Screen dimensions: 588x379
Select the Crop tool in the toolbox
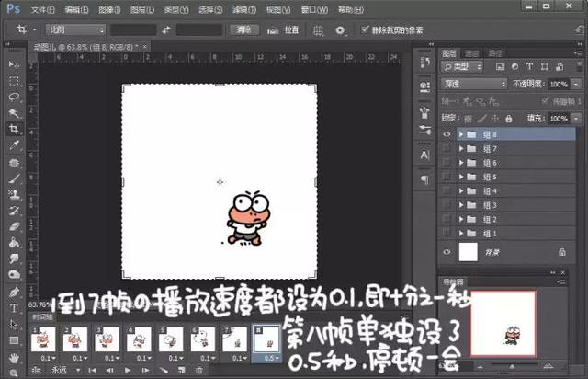point(14,129)
